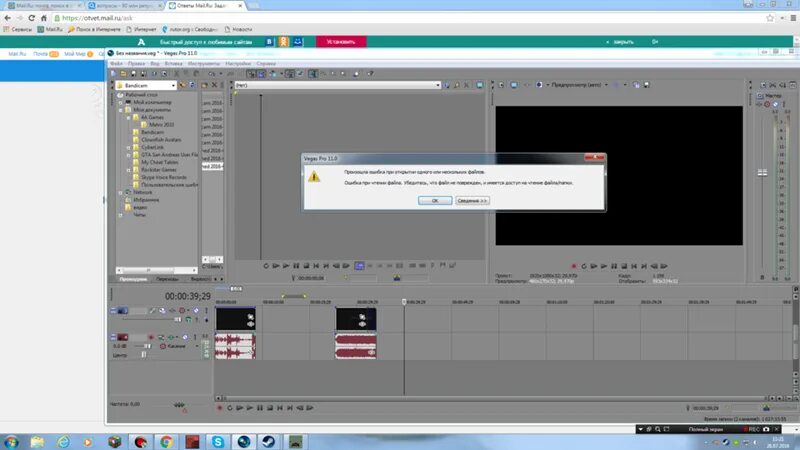
Task: Expand the AA Games folder node
Action: [x=129, y=117]
